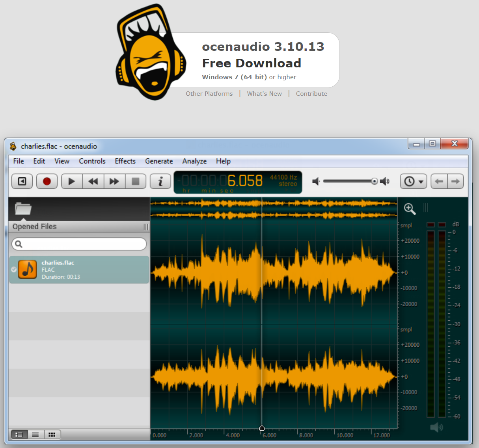This screenshot has width=479, height=448.
Task: Open the Generate menu
Action: [159, 161]
